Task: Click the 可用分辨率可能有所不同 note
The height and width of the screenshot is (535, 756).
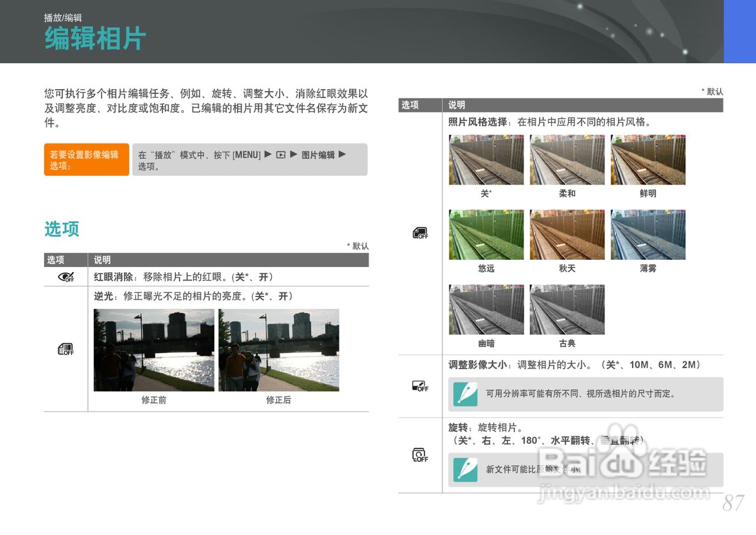Action: 581,394
